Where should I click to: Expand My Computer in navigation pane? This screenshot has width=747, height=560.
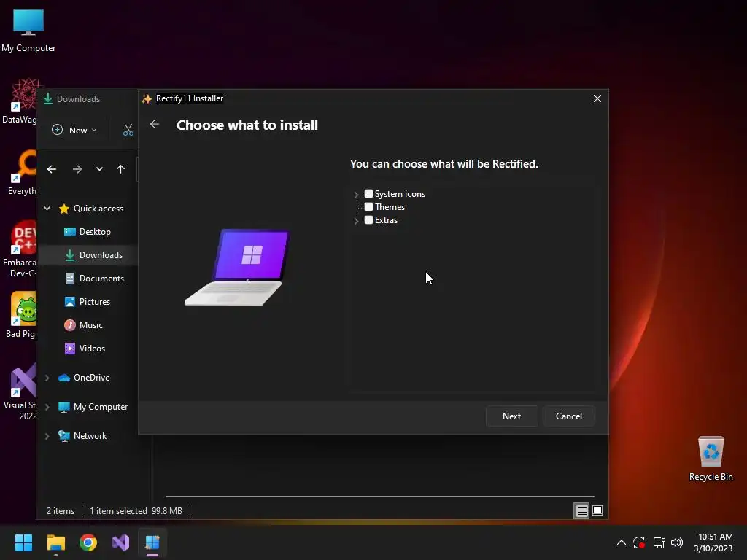click(x=47, y=407)
